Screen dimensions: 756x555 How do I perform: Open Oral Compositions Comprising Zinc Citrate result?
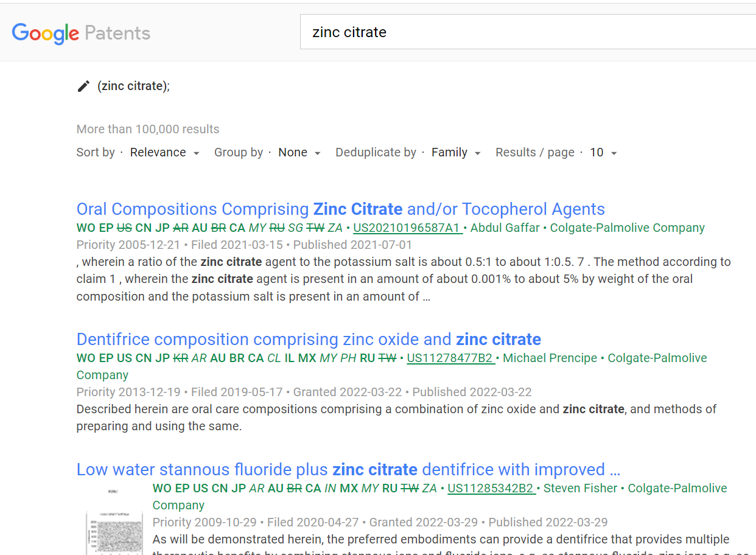(341, 209)
